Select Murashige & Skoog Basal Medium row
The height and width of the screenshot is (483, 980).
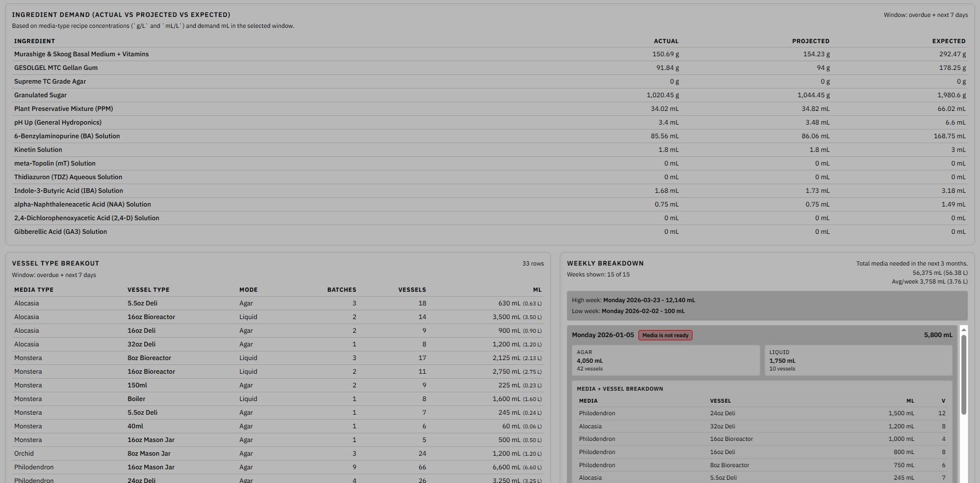coord(490,54)
